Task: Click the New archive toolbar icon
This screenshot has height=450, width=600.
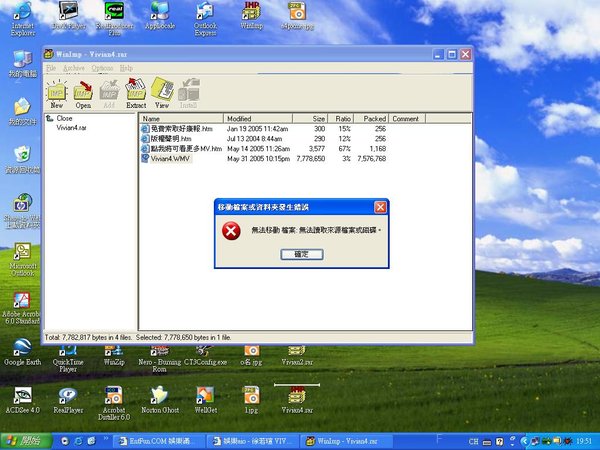Action: coord(57,93)
